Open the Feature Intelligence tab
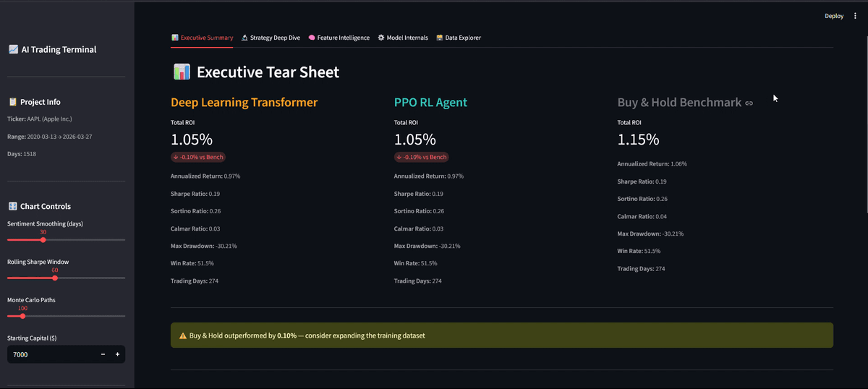This screenshot has height=389, width=868. pos(339,38)
